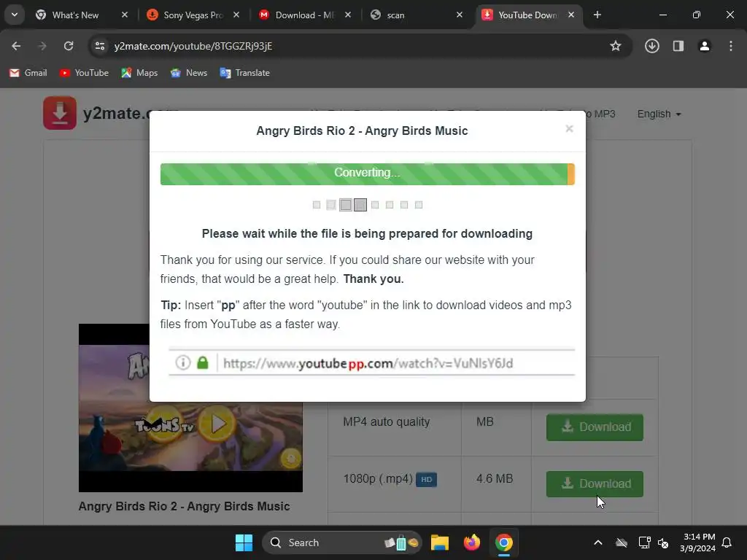747x560 pixels.
Task: Click the HD badge next to 1080p
Action: point(426,480)
